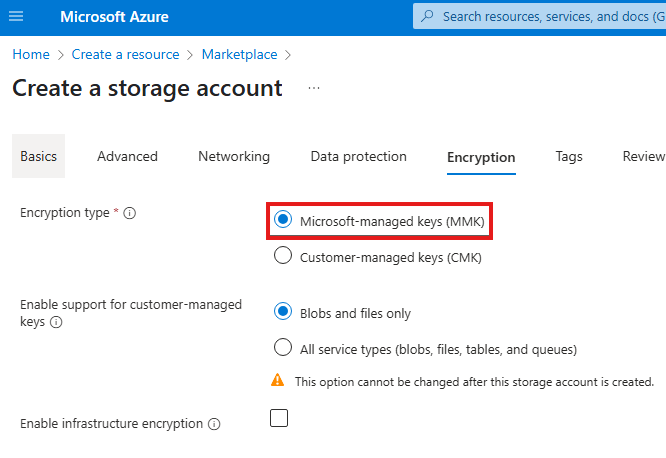Enable infrastructure encryption checkbox
Image resolution: width=666 pixels, height=458 pixels.
coord(279,418)
